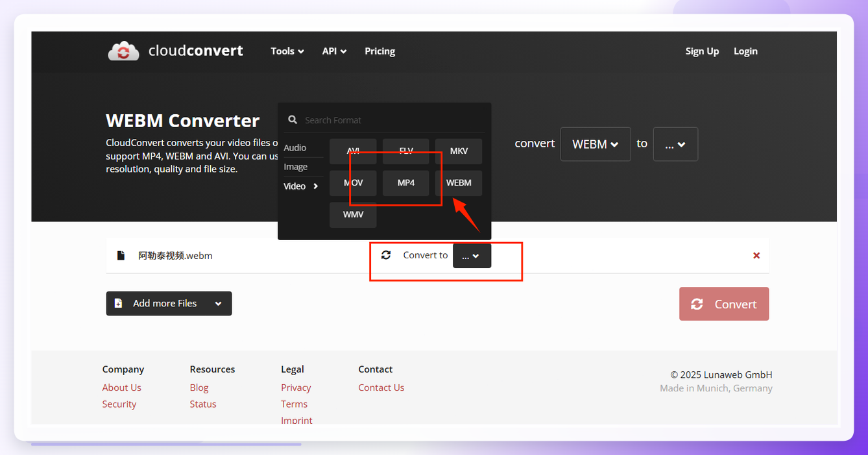Choose WEBM as output format

[459, 183]
